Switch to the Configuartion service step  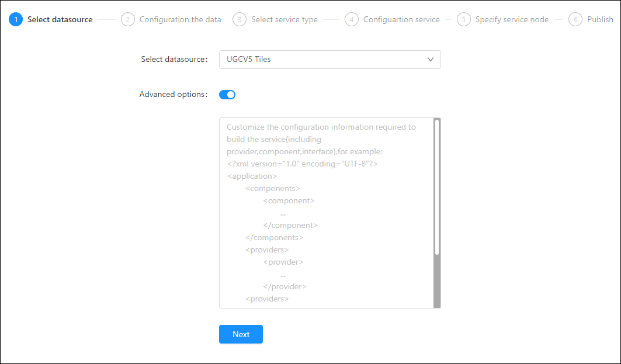pos(401,20)
